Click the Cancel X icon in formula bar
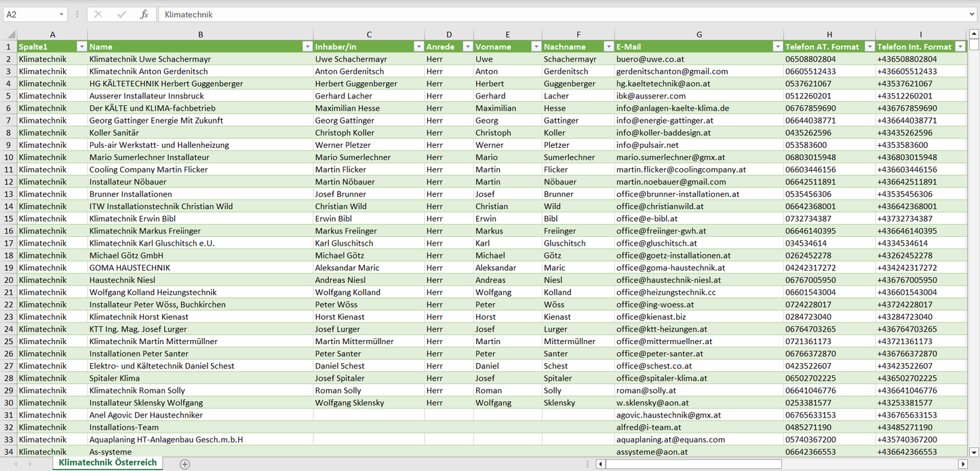Viewport: 980px width, 471px height. (98, 14)
